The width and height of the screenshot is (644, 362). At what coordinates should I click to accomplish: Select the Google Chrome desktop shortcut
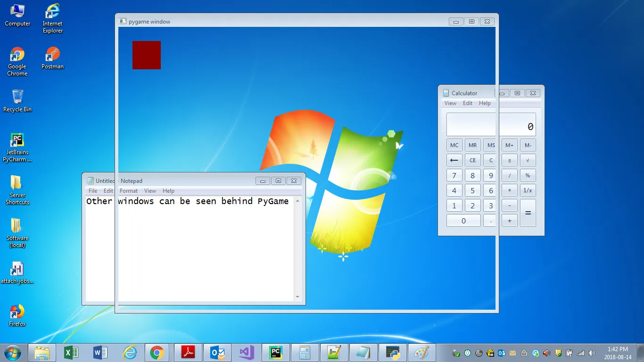(17, 61)
